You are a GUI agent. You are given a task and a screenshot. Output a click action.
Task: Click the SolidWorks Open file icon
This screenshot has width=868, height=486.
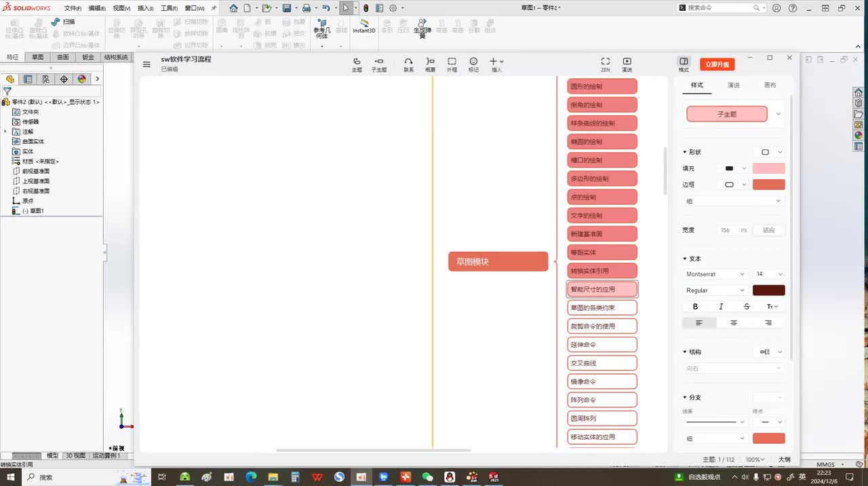point(267,8)
